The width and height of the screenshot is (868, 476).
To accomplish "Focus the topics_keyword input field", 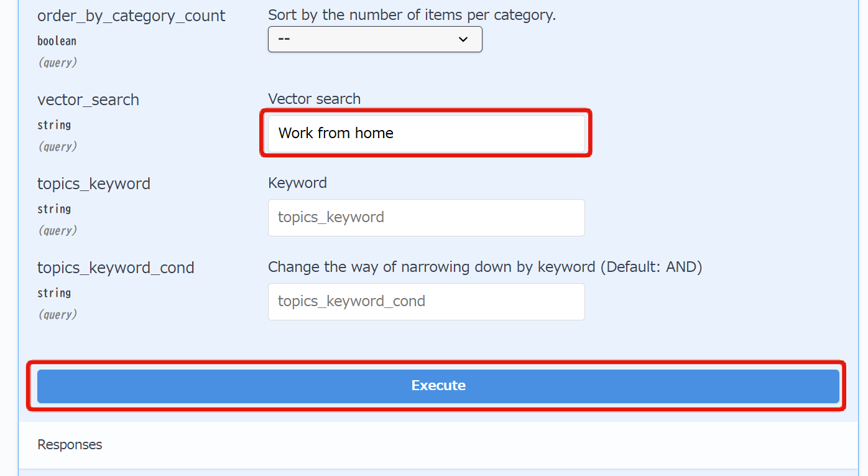I will 426,217.
